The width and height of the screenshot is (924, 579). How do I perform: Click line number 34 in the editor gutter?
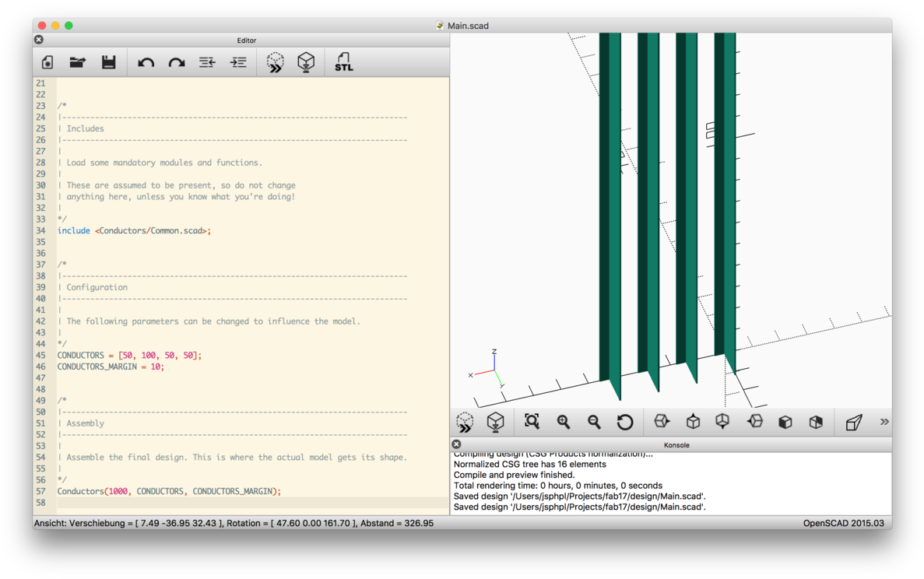pos(40,230)
